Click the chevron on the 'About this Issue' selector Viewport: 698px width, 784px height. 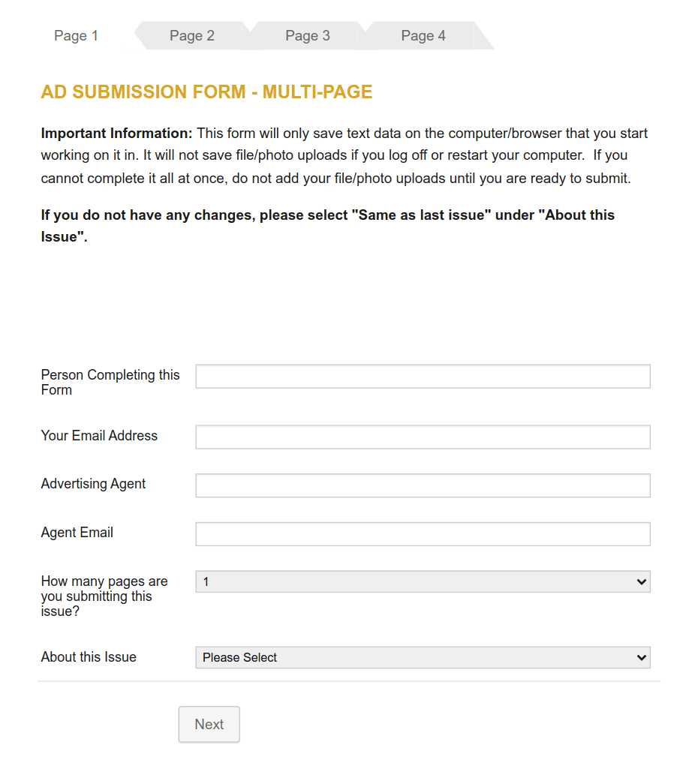point(642,657)
